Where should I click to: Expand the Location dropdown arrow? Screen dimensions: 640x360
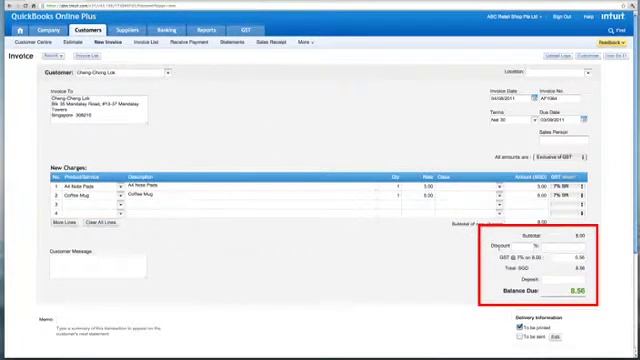click(x=588, y=73)
